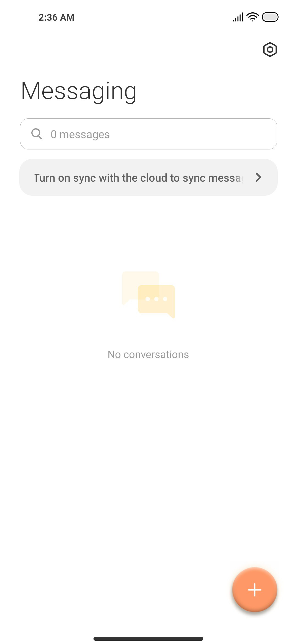Screen dimensions: 297x644
Task: Open the 'Turn on sync with the cloud' banner
Action: click(x=148, y=177)
